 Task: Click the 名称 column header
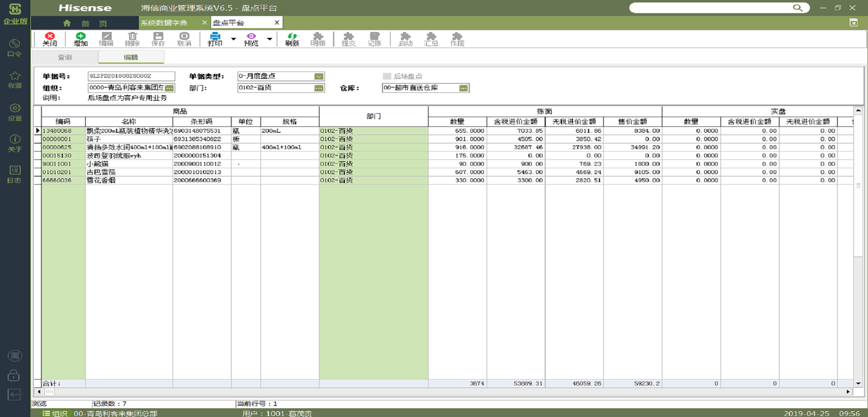click(129, 122)
